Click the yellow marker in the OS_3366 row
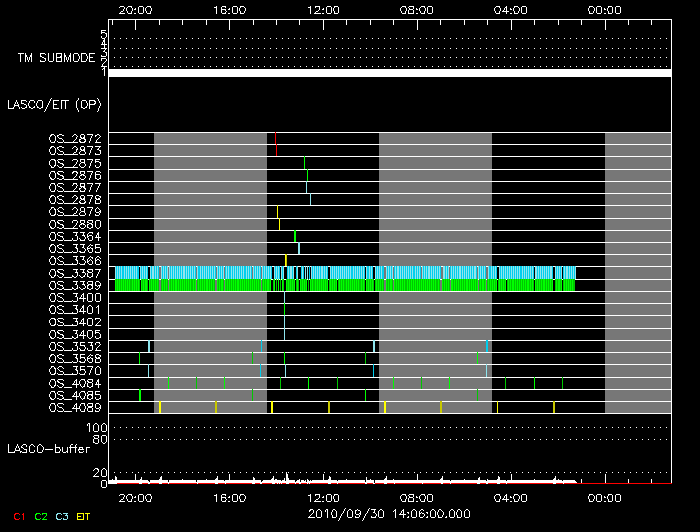This screenshot has width=700, height=532. pyautogui.click(x=286, y=260)
